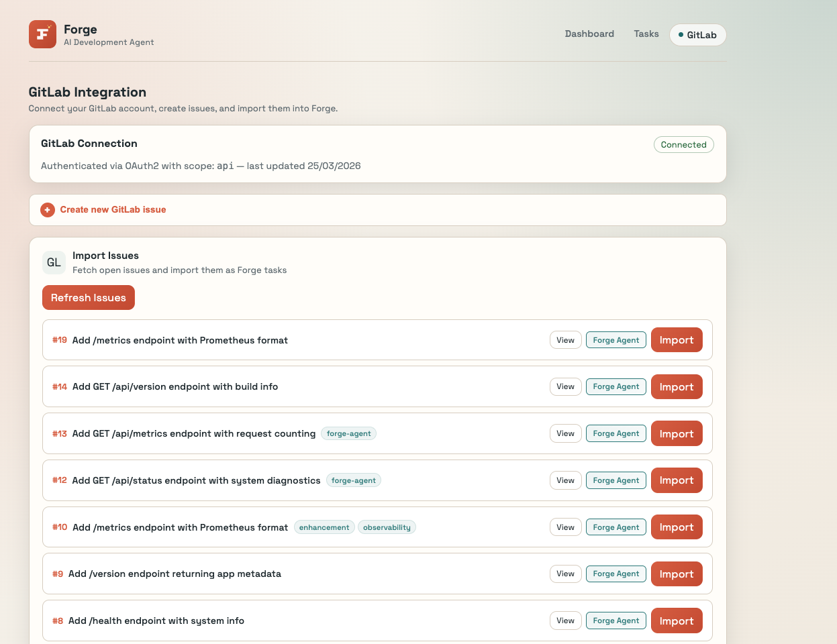This screenshot has width=837, height=644.
Task: Click "Add /health endpoint with system info"
Action: (156, 621)
